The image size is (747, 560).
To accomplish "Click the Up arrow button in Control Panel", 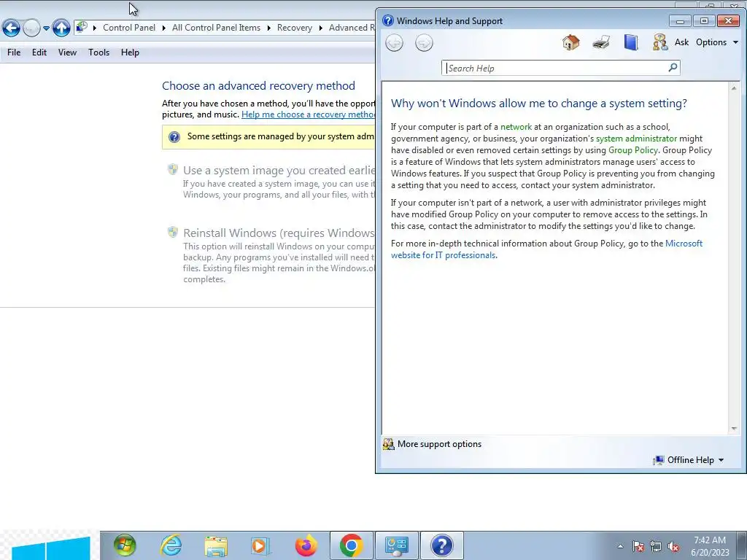I will pyautogui.click(x=61, y=28).
